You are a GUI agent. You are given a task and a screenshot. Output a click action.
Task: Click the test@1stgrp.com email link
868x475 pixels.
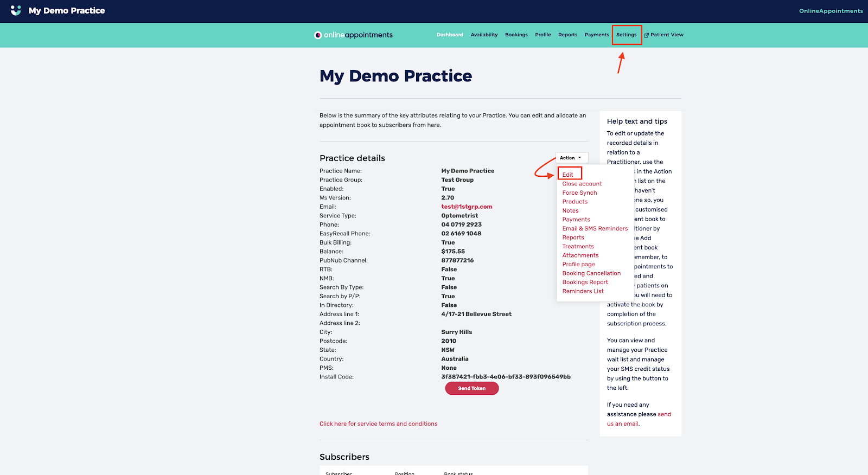point(467,207)
